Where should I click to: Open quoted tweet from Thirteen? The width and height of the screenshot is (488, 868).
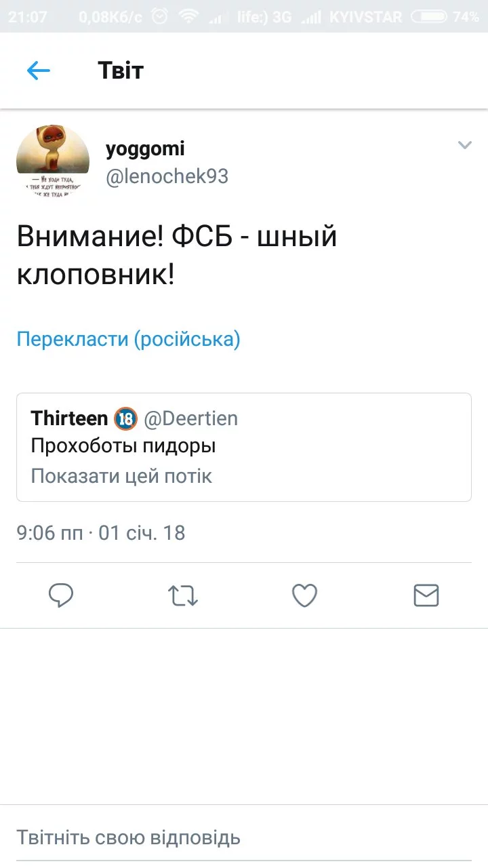tap(244, 447)
